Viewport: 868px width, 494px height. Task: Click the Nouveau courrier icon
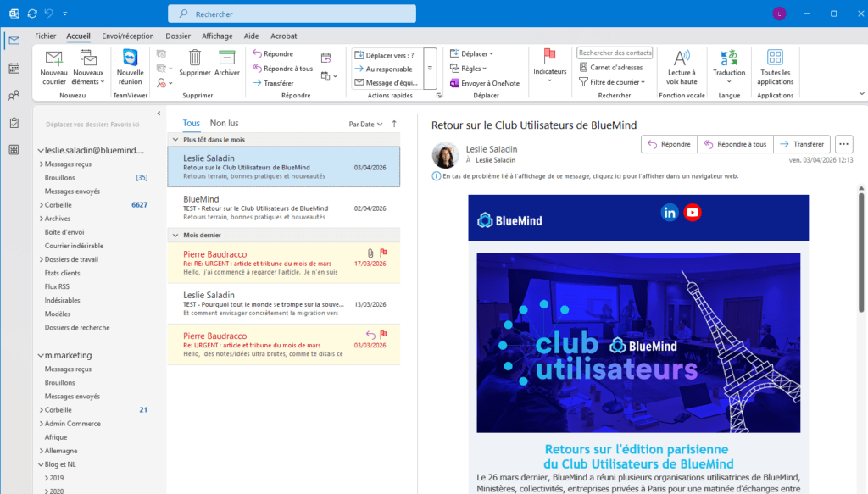pos(53,59)
